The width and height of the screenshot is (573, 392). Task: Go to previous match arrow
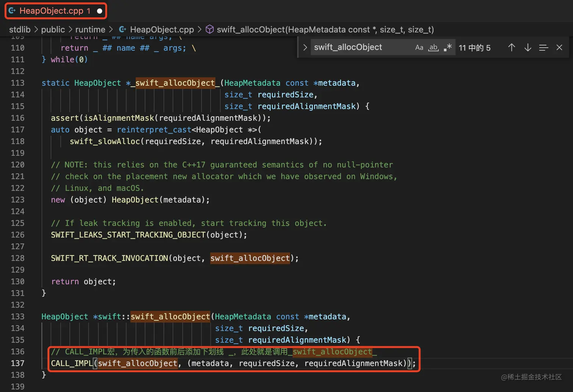pos(512,47)
